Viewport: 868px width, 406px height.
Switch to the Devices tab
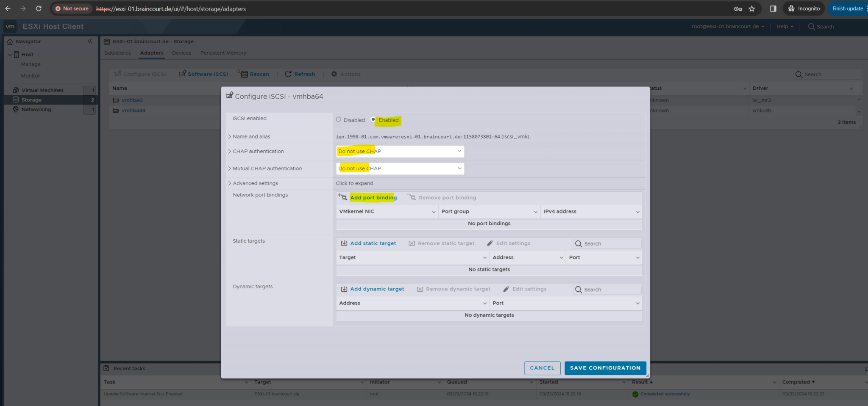181,53
